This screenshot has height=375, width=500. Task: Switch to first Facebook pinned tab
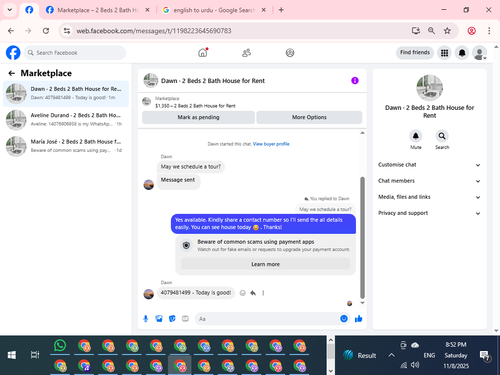tap(29, 10)
